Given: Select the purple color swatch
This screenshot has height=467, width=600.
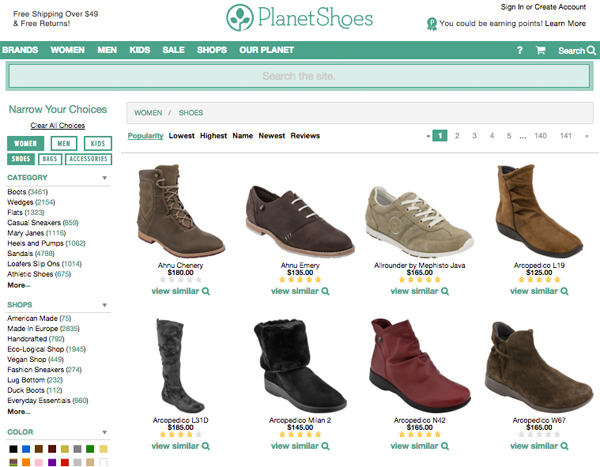Looking at the screenshot, I should pos(52,462).
